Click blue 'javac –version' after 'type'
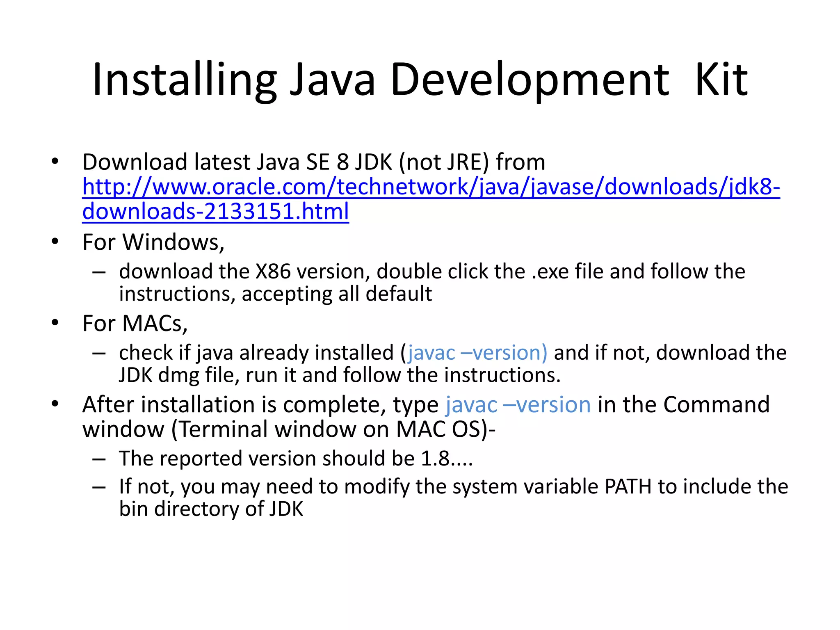Viewport: 840px width, 630px height. click(518, 405)
